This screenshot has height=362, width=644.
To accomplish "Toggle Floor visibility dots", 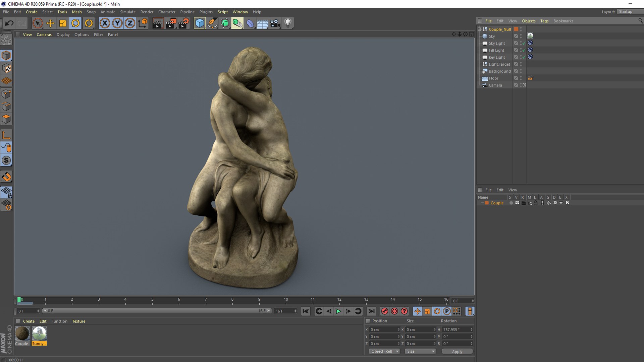I will click(x=521, y=78).
